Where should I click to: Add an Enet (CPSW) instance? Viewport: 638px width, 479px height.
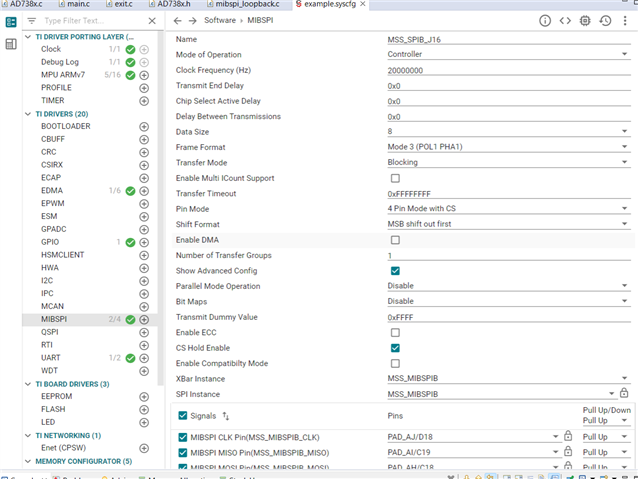coord(144,448)
